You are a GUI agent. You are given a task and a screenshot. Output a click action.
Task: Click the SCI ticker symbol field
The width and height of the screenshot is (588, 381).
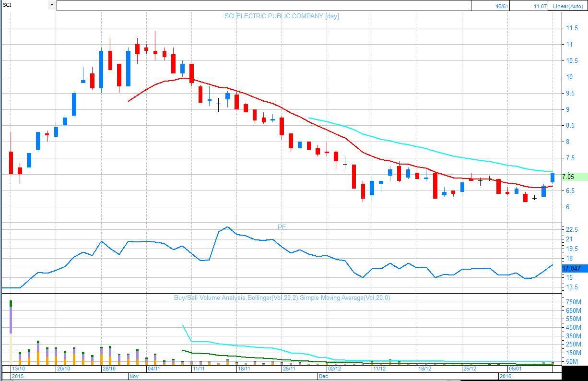[25, 5]
